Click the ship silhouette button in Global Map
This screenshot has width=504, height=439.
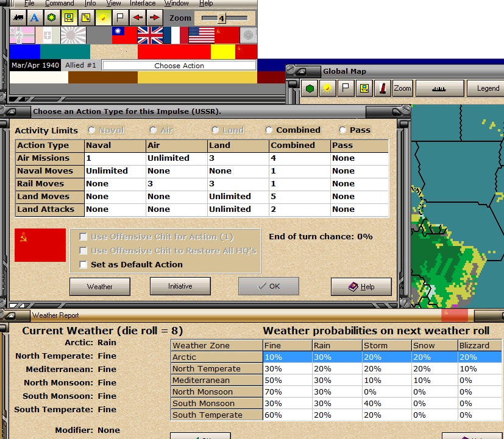click(x=439, y=88)
